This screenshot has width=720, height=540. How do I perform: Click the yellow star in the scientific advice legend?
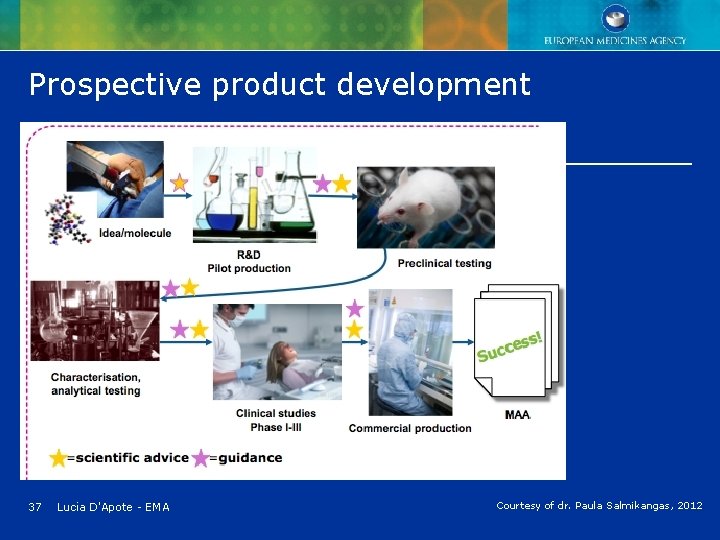(58, 458)
